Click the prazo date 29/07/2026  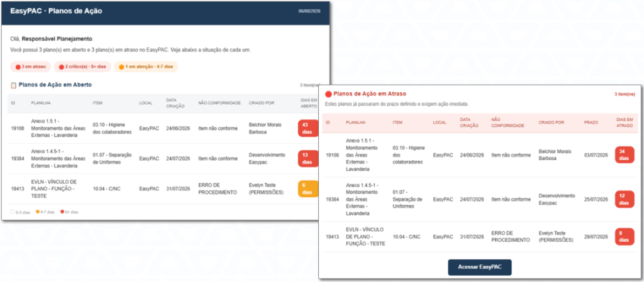pyautogui.click(x=596, y=237)
